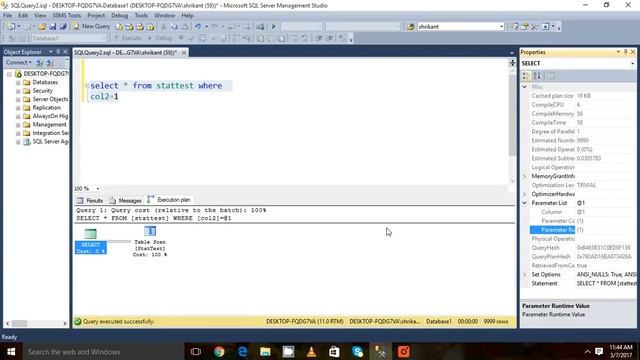Select the Statement property row

pos(579,283)
